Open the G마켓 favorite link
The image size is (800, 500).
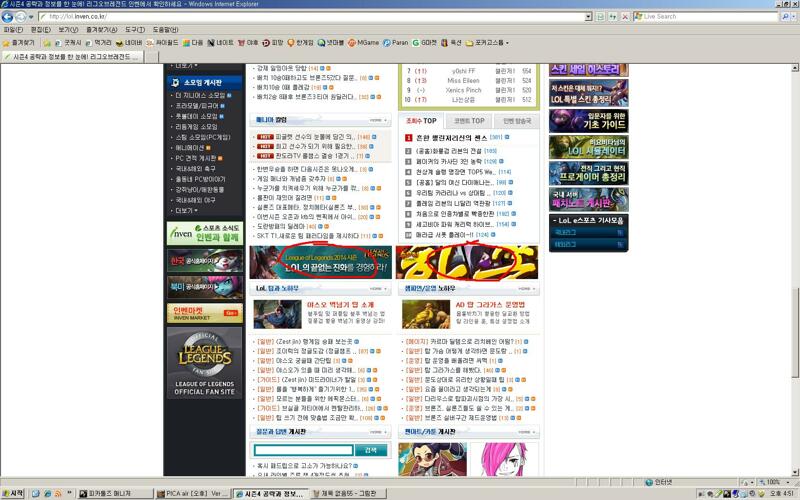(x=424, y=43)
